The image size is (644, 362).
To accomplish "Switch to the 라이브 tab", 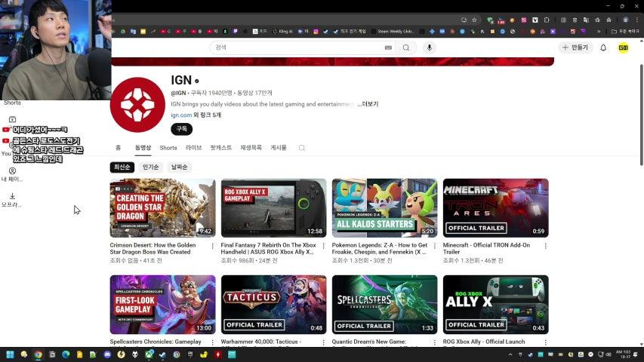I will [193, 147].
